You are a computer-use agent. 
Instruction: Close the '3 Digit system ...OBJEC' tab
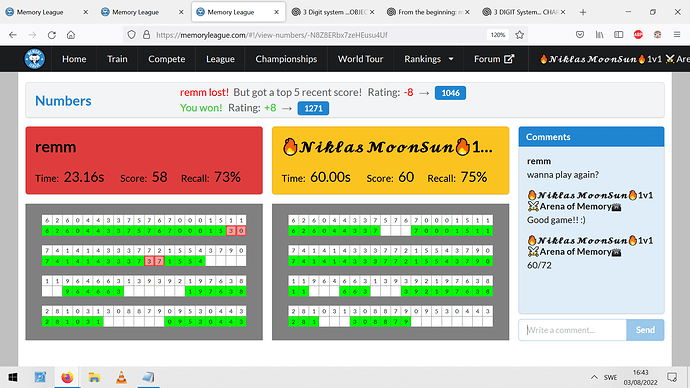(x=372, y=12)
